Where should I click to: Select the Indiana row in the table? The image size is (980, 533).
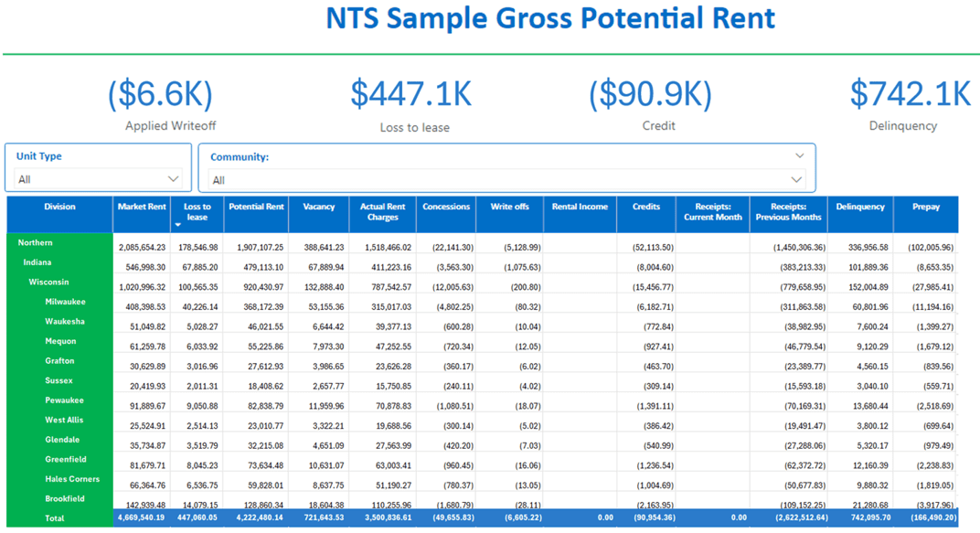tap(37, 262)
